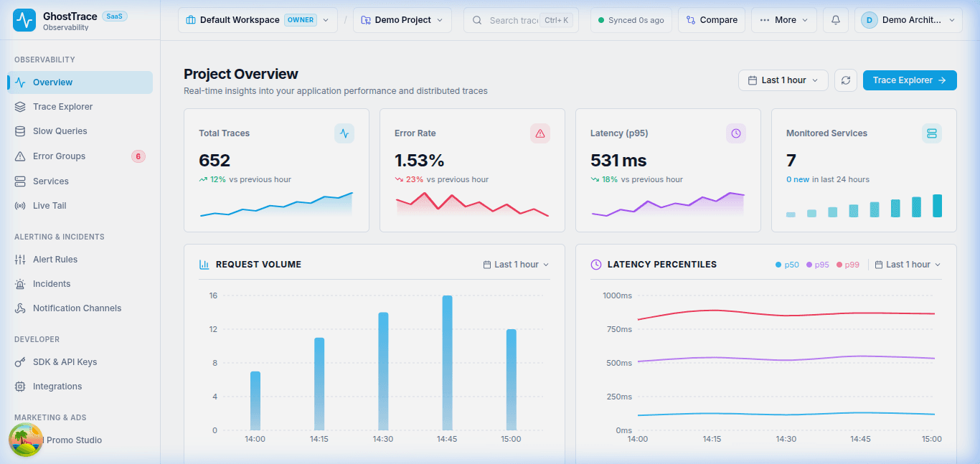Expand the Demo Project selector
The image size is (980, 464).
pos(402,20)
